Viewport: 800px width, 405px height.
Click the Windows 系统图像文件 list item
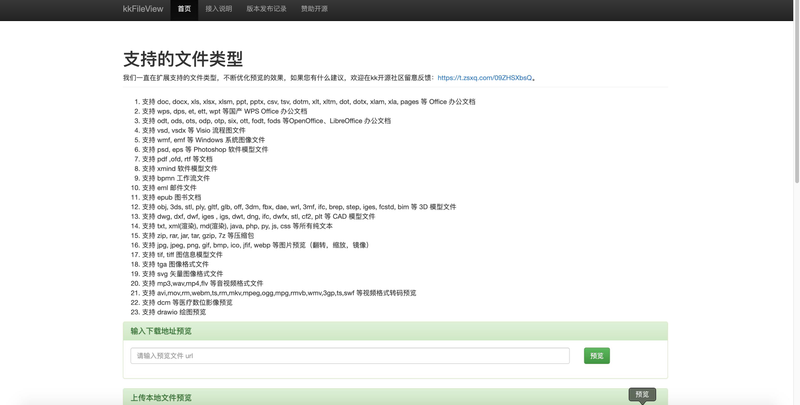point(203,140)
